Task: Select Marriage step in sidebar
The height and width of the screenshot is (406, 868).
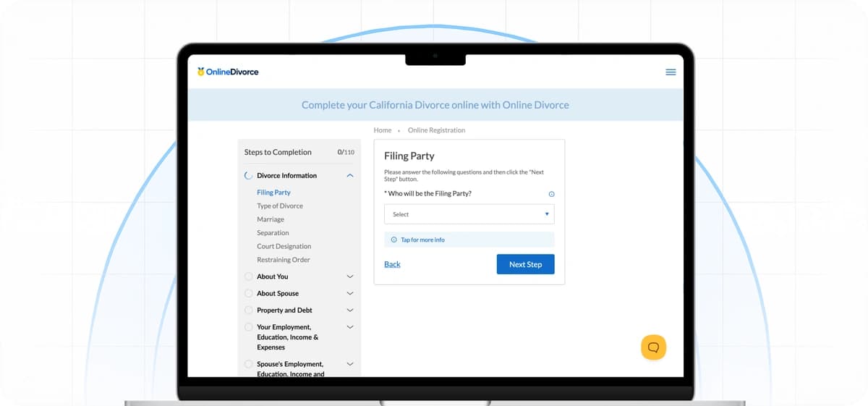Action: [x=271, y=219]
